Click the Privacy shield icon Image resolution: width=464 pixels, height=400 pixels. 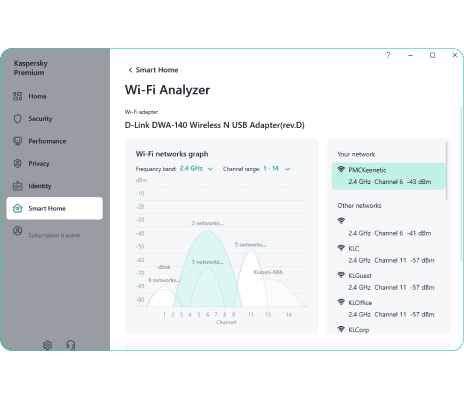pyautogui.click(x=17, y=163)
